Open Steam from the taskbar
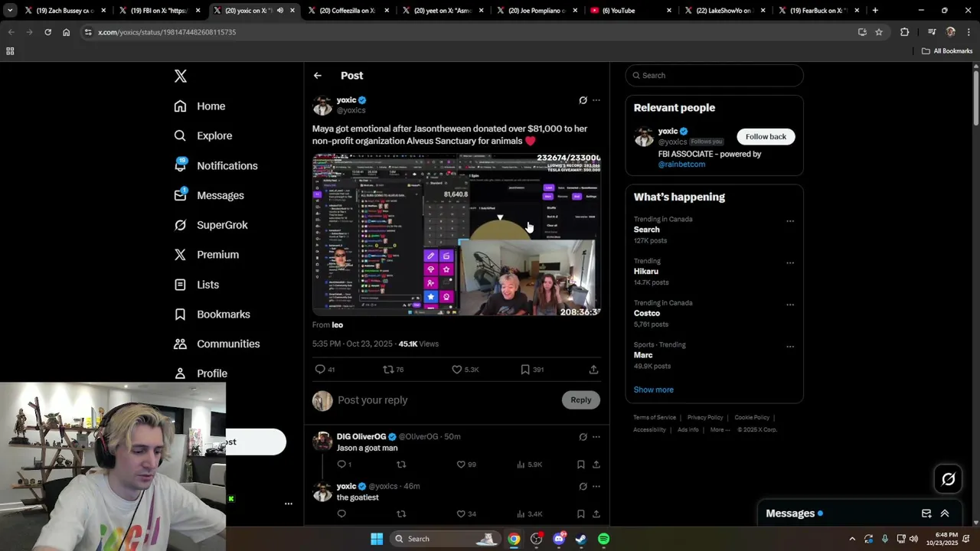 click(x=581, y=539)
